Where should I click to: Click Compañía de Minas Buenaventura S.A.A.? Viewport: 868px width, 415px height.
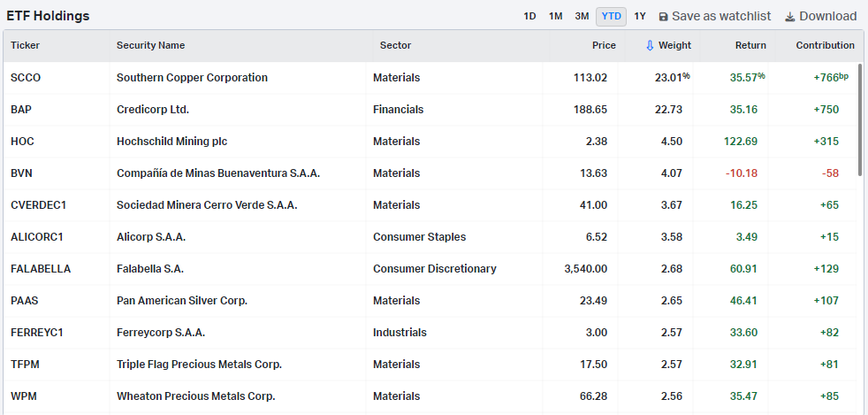218,173
